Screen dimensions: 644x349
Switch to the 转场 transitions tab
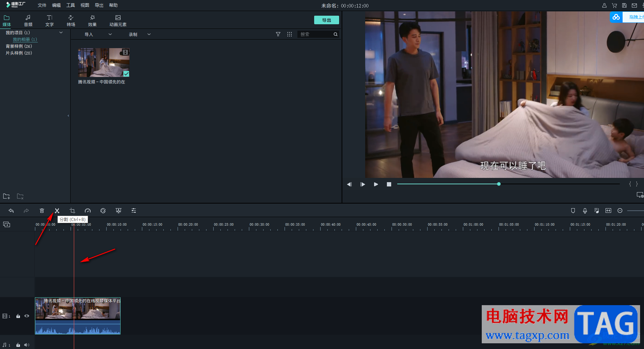(71, 21)
